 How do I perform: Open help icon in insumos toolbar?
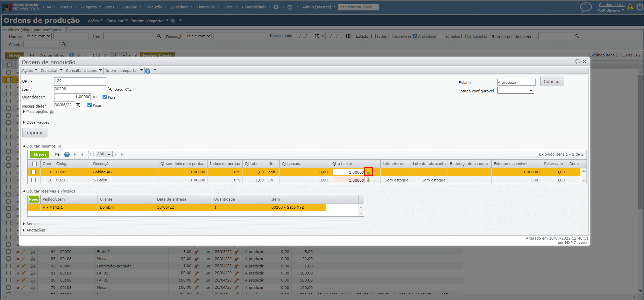[67, 155]
